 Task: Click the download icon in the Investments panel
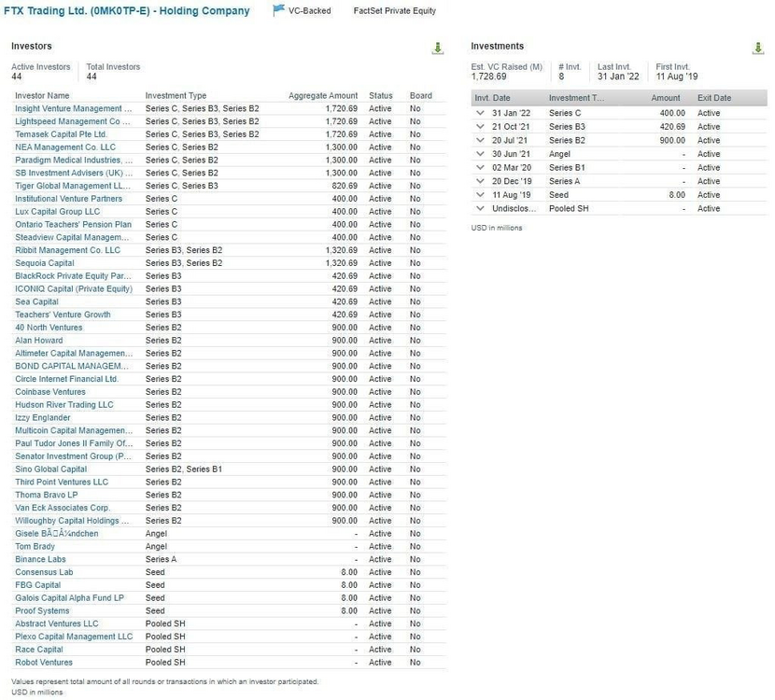[x=757, y=48]
